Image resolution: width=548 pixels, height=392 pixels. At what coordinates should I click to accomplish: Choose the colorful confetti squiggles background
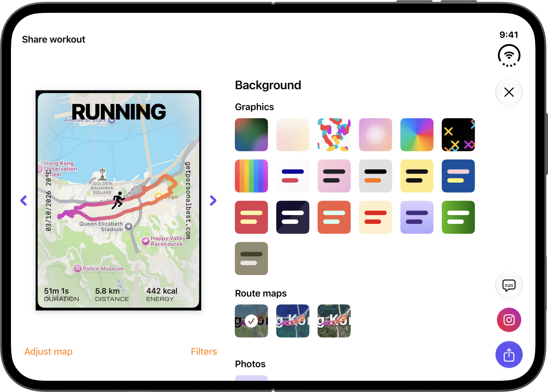pos(334,135)
